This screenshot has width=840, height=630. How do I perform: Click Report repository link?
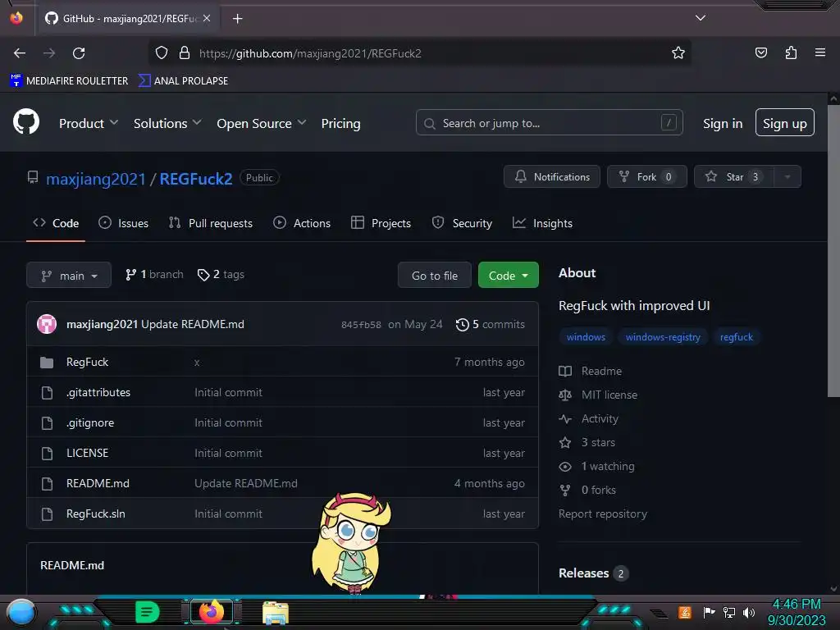pos(603,514)
